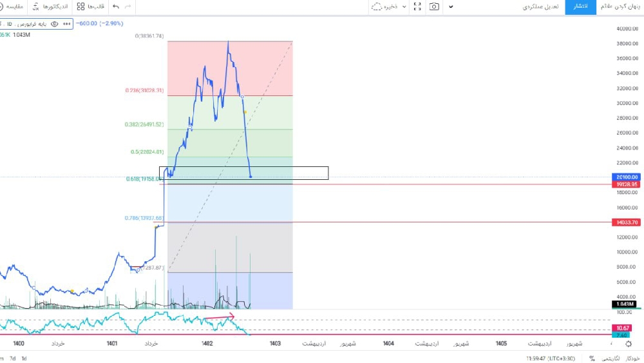Open chart settings gear icon
Screen dimensions: 644x363
click(x=629, y=344)
